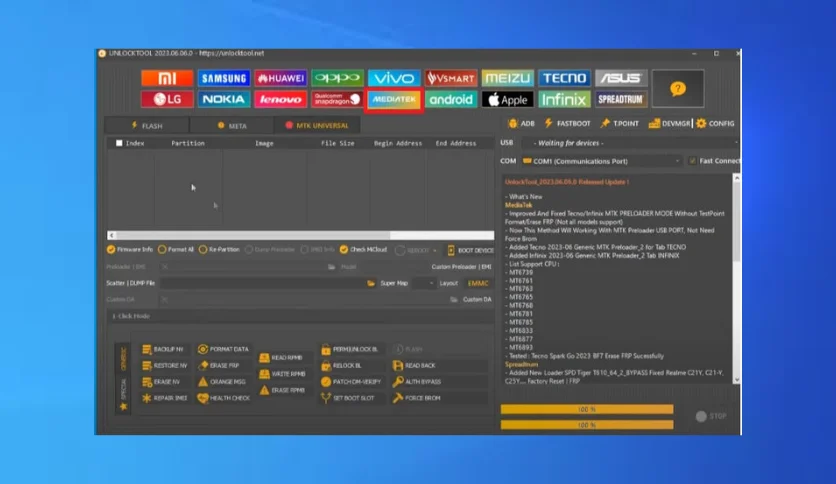Viewport: 836px width, 484px height.
Task: Open the Android tile
Action: click(451, 99)
